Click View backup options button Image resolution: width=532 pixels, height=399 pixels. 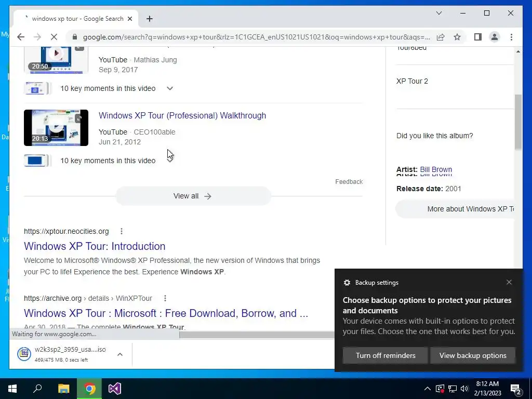(473, 355)
